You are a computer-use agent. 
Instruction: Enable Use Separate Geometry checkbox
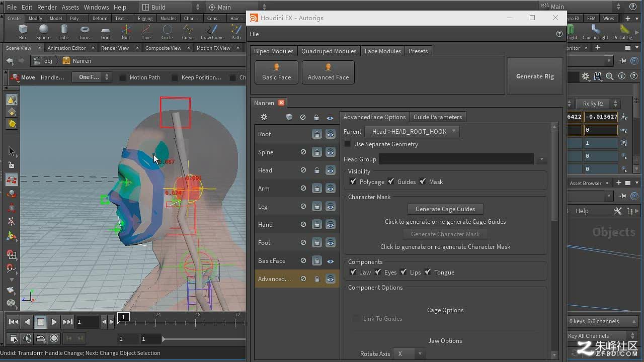pyautogui.click(x=347, y=144)
